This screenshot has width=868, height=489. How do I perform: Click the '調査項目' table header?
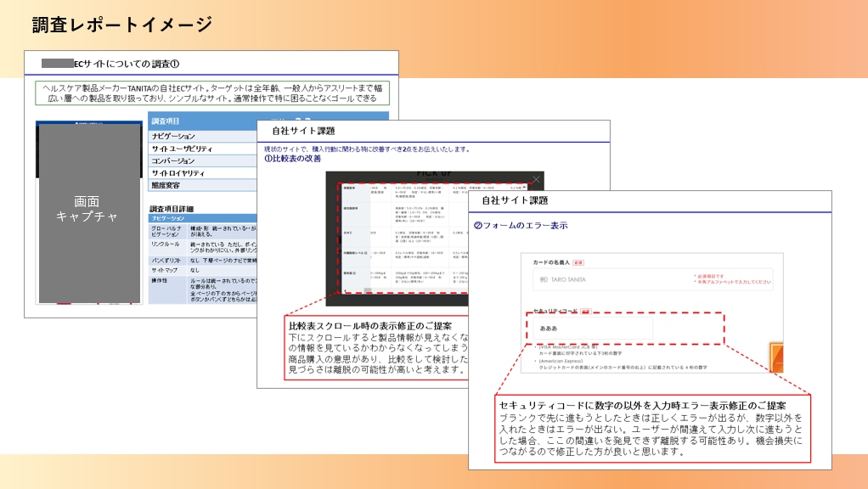click(x=203, y=121)
